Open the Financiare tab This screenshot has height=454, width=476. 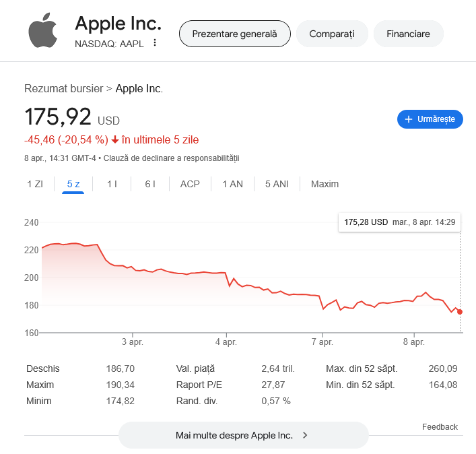point(408,34)
